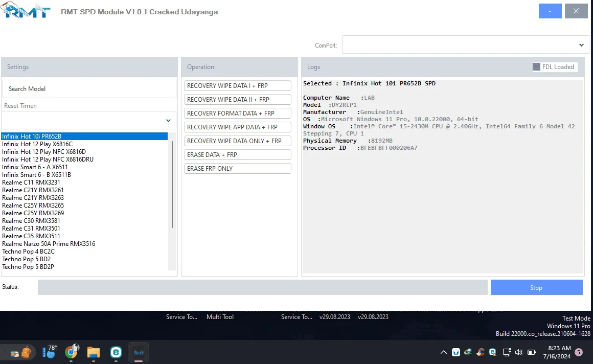This screenshot has width=593, height=364.
Task: Select Realme C11 RMX3231
Action: pos(84,183)
